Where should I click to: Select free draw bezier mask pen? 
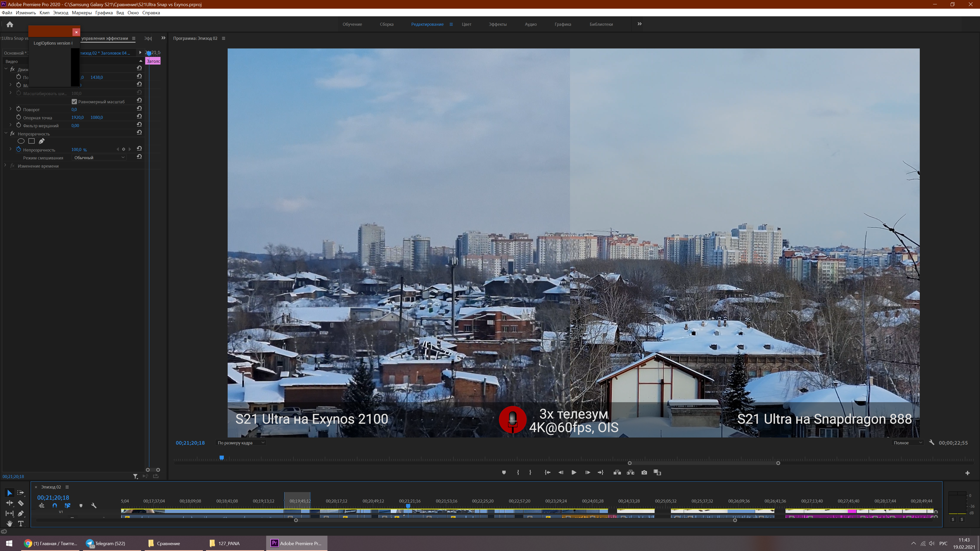(x=41, y=141)
